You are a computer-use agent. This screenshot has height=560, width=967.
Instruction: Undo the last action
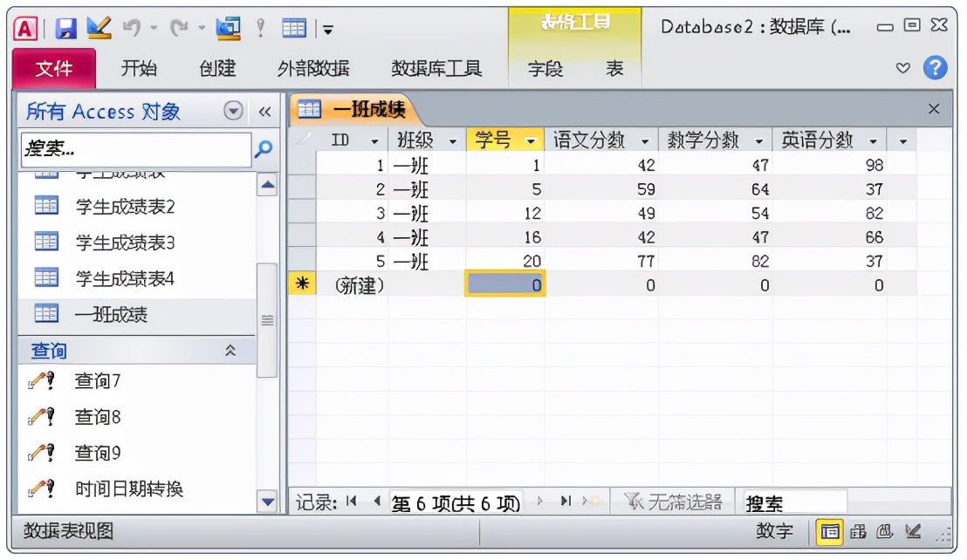132,28
